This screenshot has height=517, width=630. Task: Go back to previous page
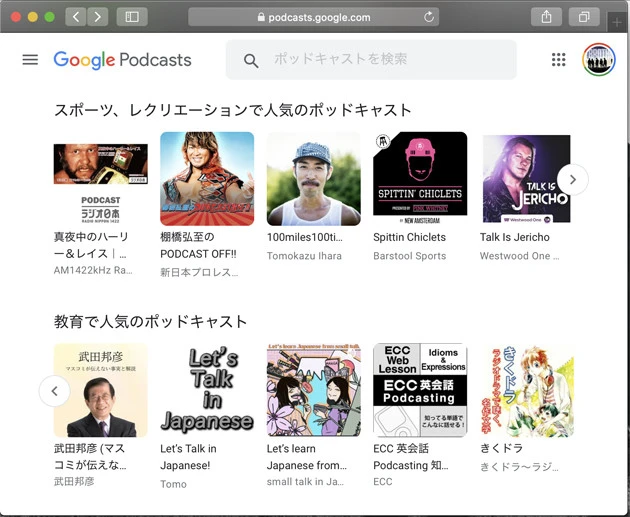[x=76, y=17]
